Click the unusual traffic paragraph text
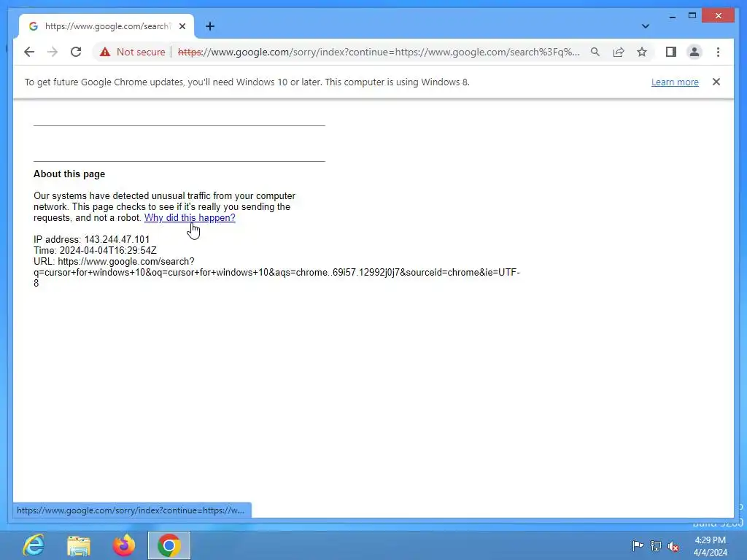The height and width of the screenshot is (560, 747). (164, 206)
